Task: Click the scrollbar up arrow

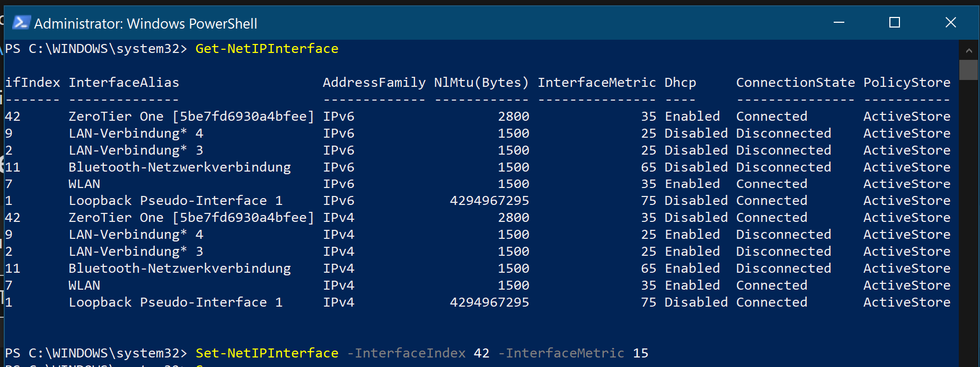Action: (969, 51)
